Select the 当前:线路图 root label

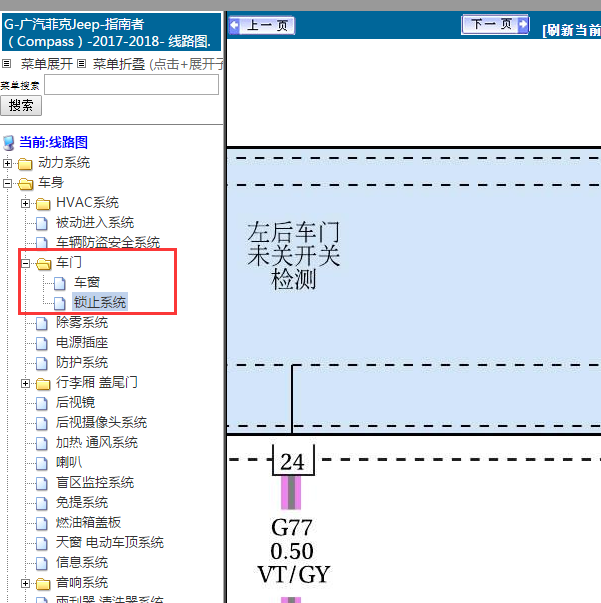[53, 142]
